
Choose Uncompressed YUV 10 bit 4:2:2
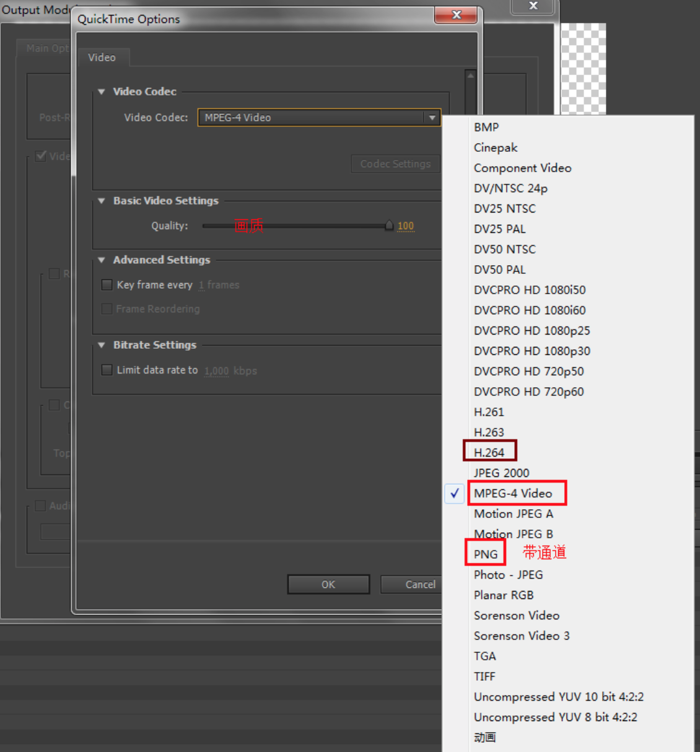coord(559,697)
